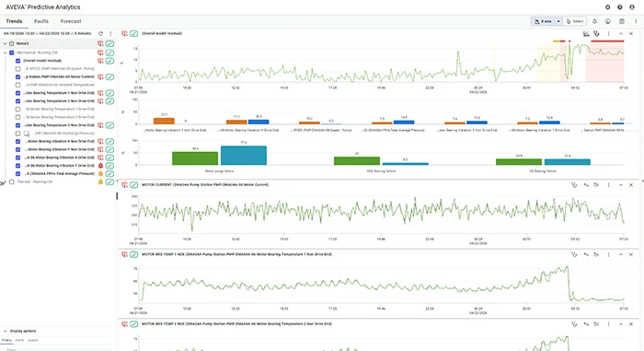The width and height of the screenshot is (644, 351).
Task: Uncheck Mechanical - Running CW checkbox
Action: 12,53
